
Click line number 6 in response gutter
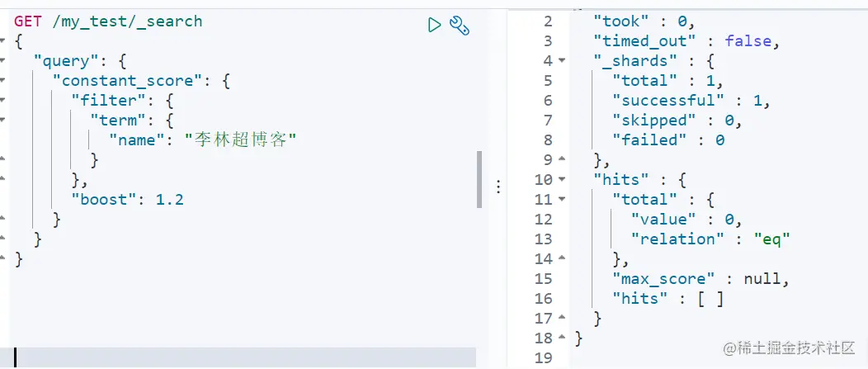[548, 101]
